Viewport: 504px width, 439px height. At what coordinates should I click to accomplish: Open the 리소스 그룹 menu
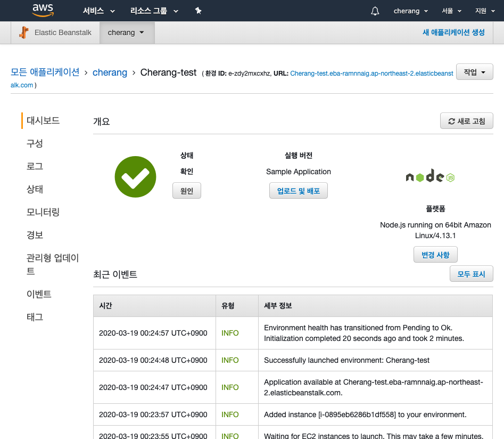[154, 11]
